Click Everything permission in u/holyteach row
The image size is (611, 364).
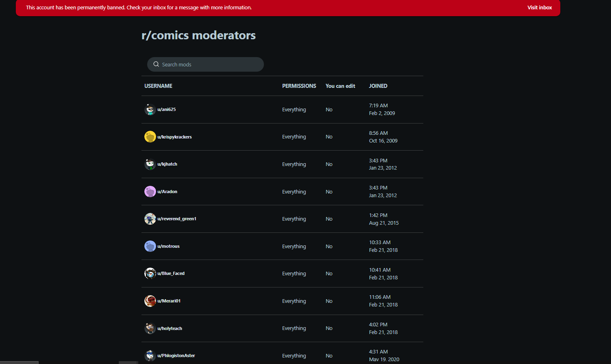coord(294,328)
